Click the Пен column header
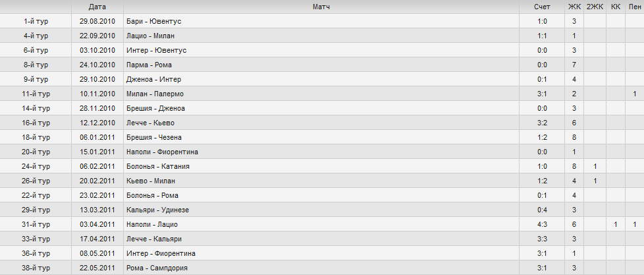 635,7
